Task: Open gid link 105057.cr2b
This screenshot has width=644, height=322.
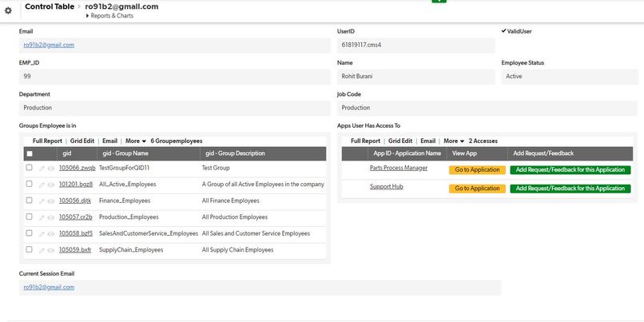Action: coord(76,217)
